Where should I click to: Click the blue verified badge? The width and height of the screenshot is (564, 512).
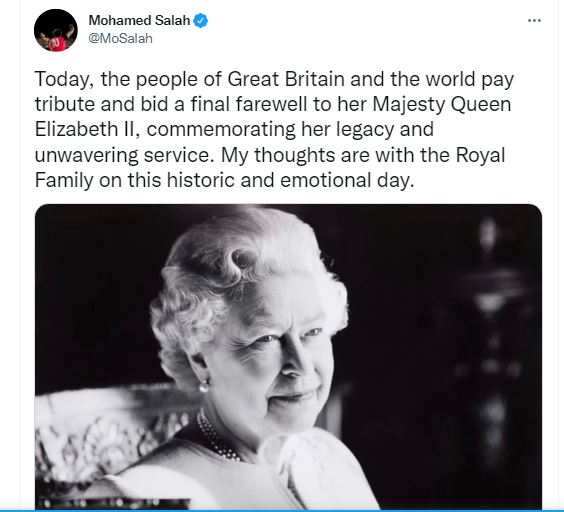(201, 21)
